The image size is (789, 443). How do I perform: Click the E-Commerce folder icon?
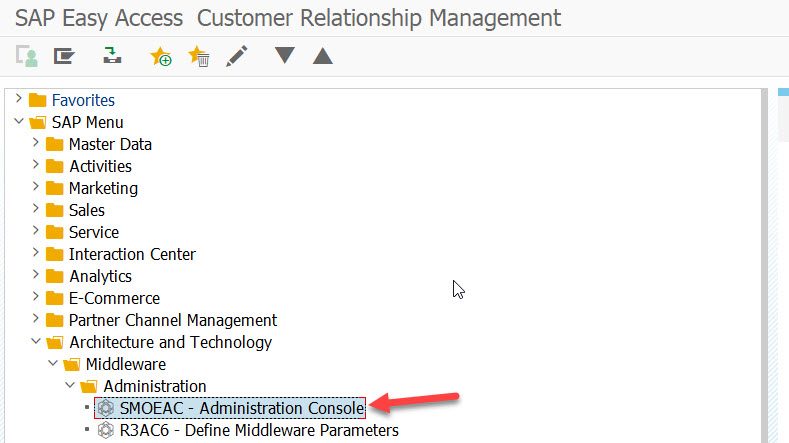(x=55, y=298)
